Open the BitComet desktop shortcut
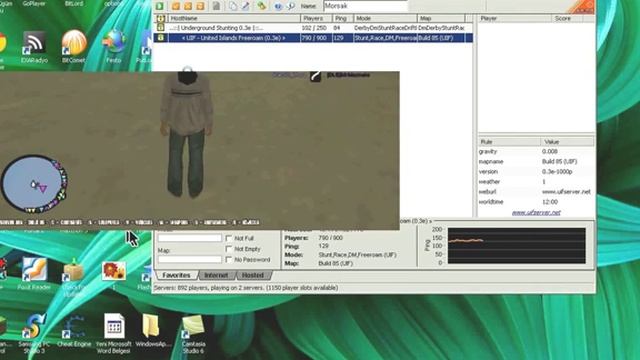The image size is (640, 360). [74, 47]
